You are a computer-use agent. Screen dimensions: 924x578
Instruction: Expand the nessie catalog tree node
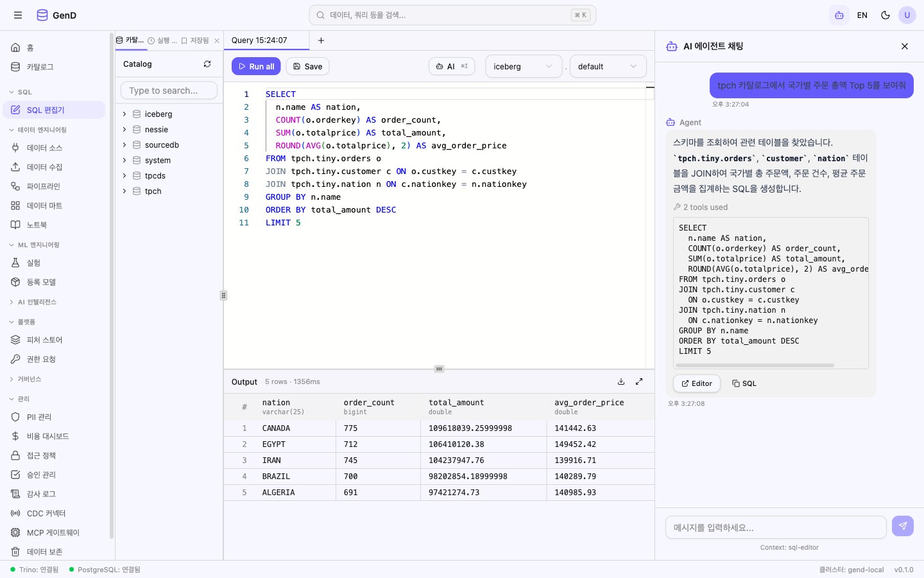124,130
